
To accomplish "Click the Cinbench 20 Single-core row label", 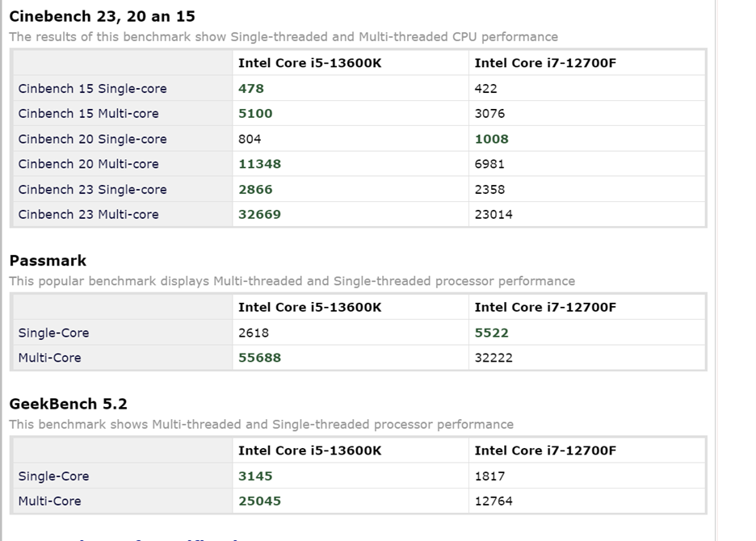I will coord(93,140).
